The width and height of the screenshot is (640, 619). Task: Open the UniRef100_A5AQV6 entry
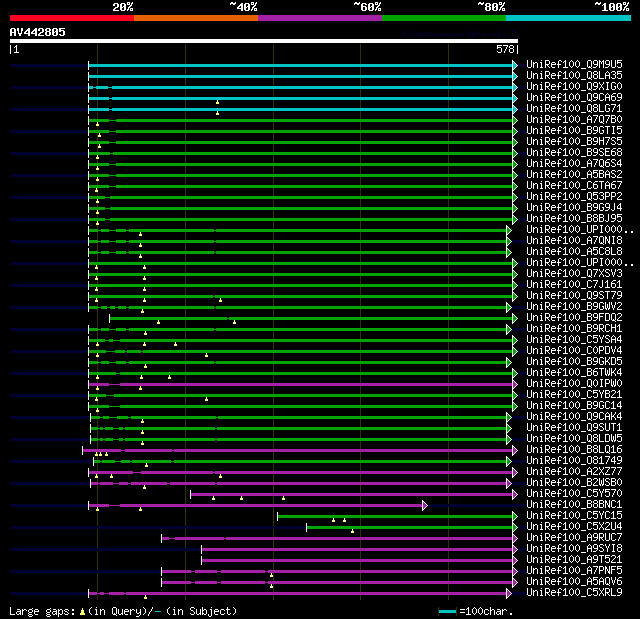click(574, 582)
